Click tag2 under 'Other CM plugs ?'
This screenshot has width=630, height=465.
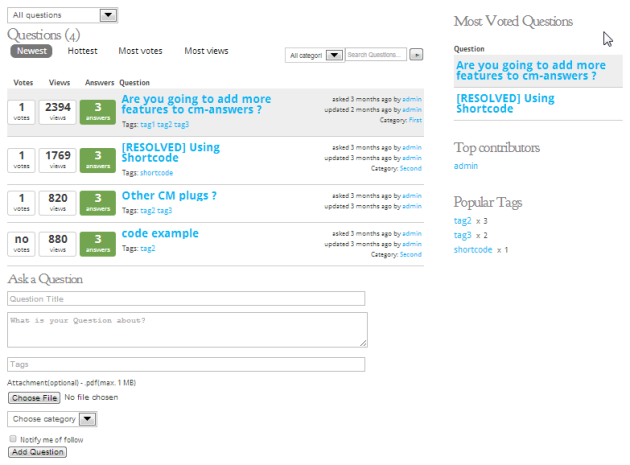(x=147, y=211)
